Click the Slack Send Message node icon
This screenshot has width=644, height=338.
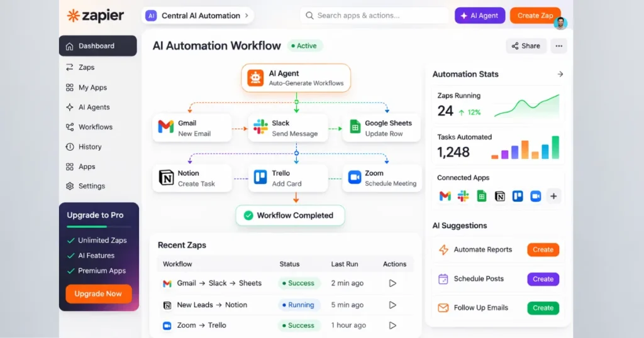(260, 128)
